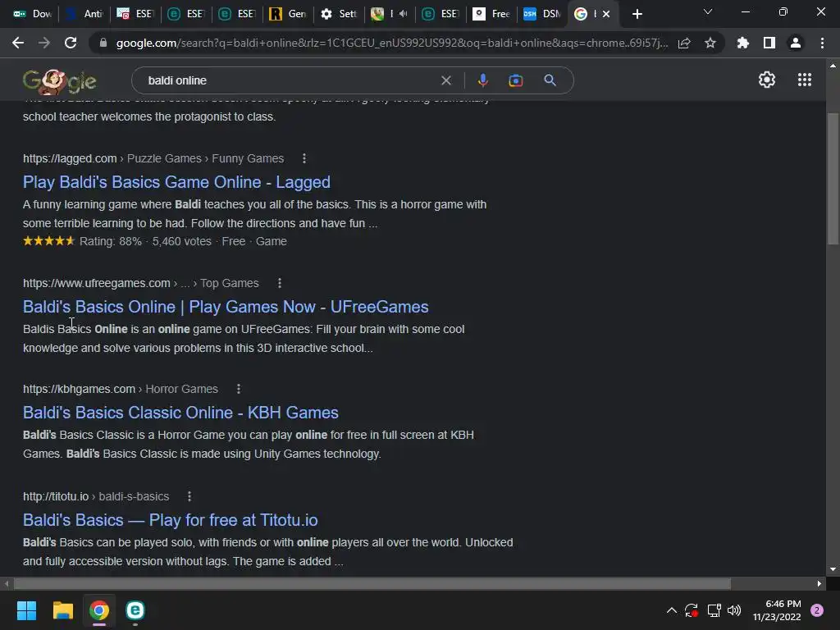The width and height of the screenshot is (840, 630).
Task: View site information lock icon
Action: coord(103,43)
